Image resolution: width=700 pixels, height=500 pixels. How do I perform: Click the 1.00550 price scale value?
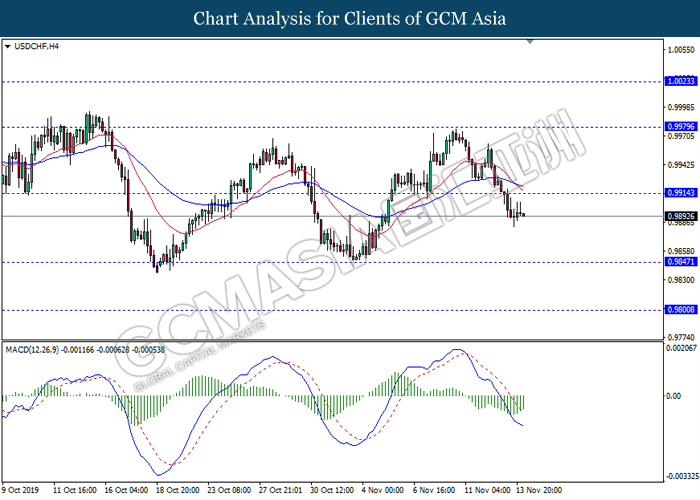point(681,50)
